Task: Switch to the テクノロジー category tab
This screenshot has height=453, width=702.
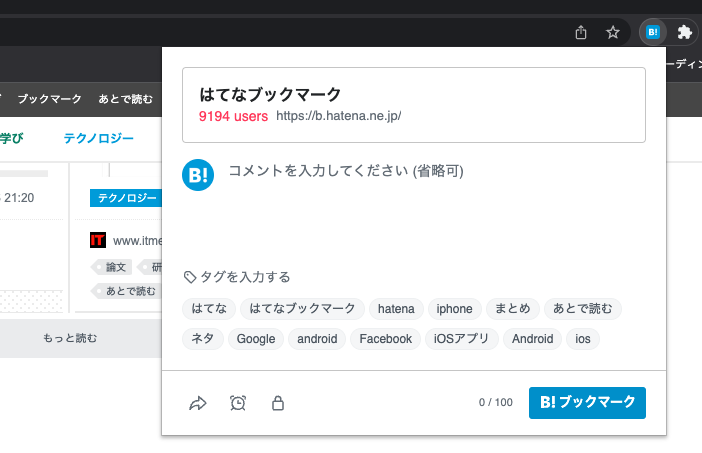Action: point(99,138)
